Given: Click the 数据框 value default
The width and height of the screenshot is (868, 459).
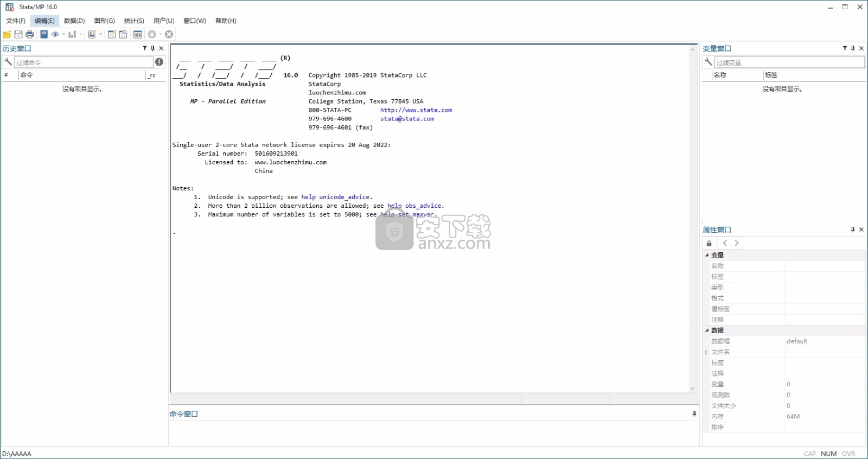Looking at the screenshot, I should [797, 341].
